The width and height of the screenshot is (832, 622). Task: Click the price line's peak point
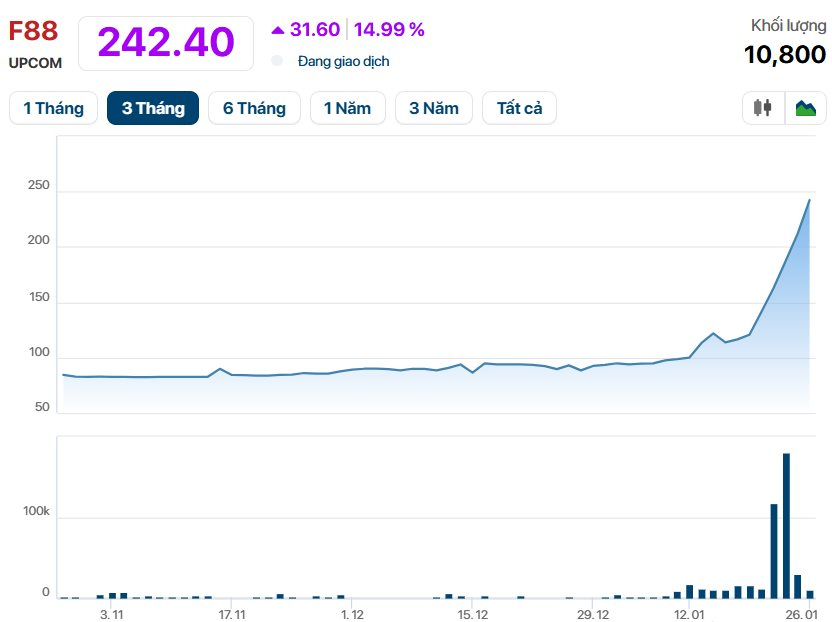coord(809,200)
